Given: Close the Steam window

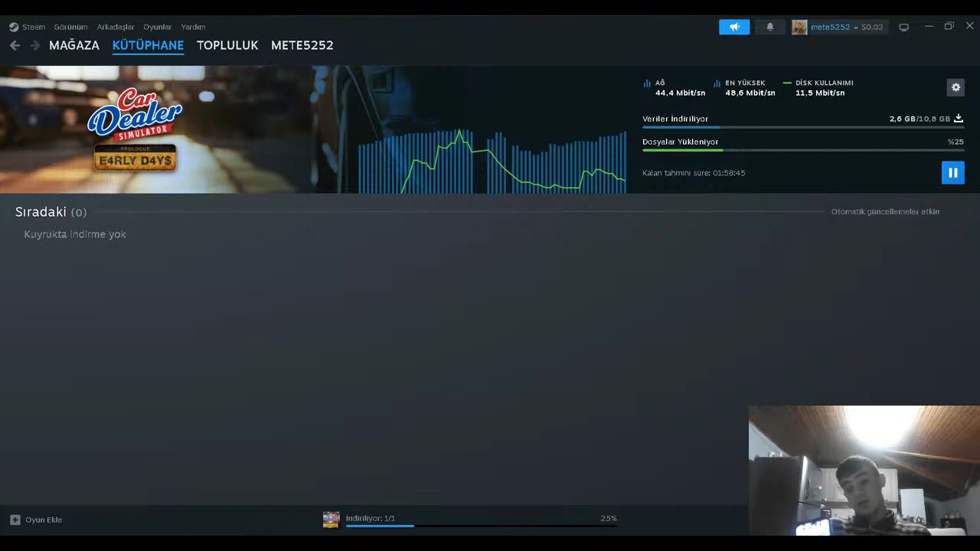Looking at the screenshot, I should click(969, 26).
